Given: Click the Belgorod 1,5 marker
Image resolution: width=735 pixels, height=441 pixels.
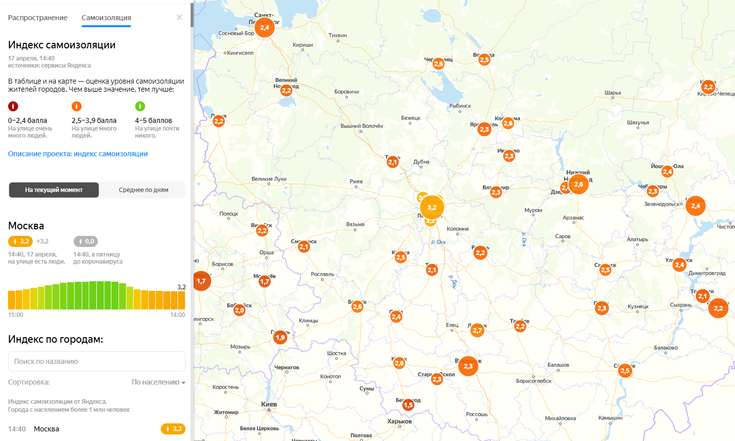Looking at the screenshot, I should tap(408, 404).
